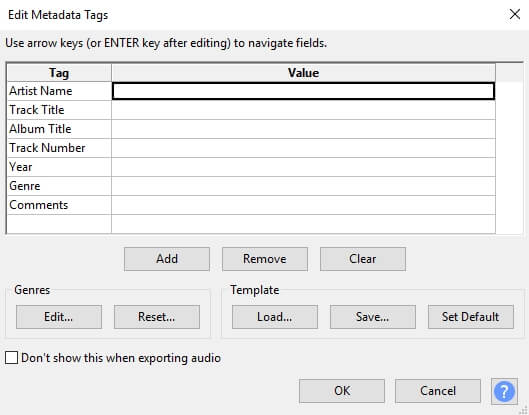Click the Tag column header
The height and width of the screenshot is (415, 529).
click(x=59, y=73)
